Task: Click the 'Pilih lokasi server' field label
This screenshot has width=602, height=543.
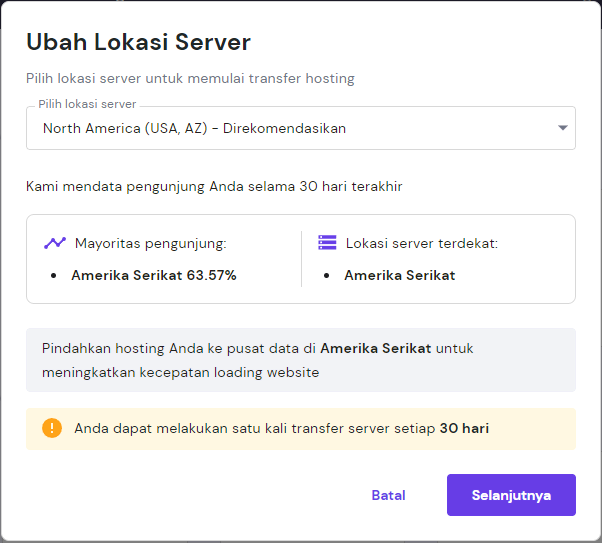Action: (88, 104)
